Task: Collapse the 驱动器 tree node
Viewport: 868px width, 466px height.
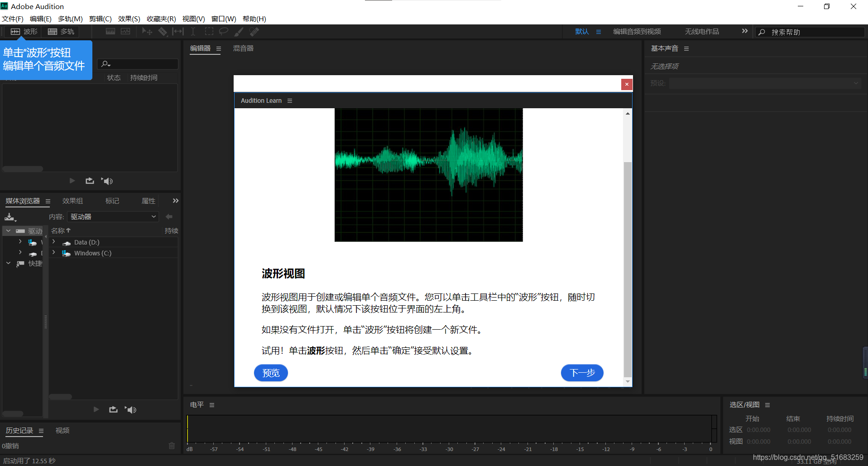Action: pyautogui.click(x=8, y=231)
